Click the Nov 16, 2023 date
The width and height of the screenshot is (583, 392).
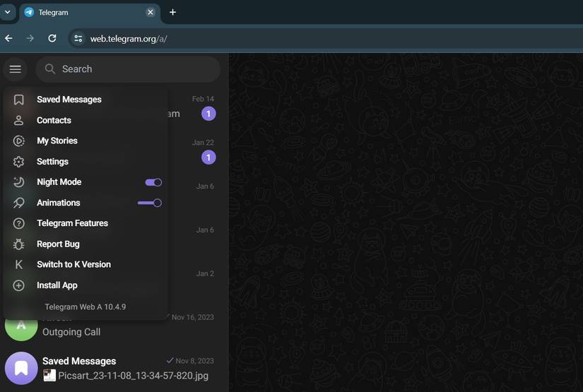193,317
